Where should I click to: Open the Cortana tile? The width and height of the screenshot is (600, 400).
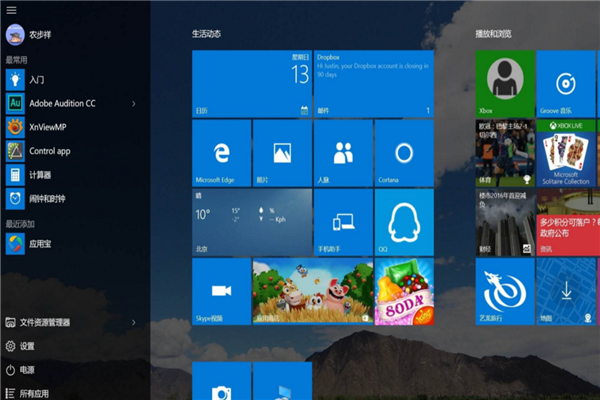[x=404, y=153]
